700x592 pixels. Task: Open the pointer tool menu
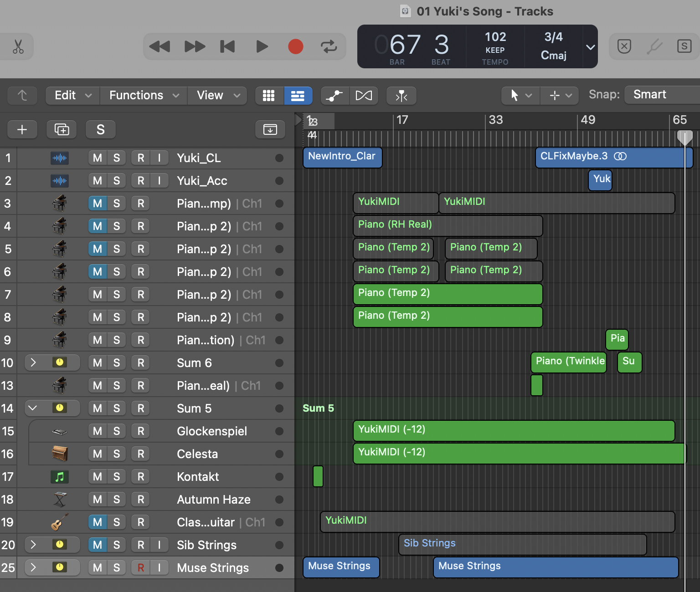[x=520, y=95]
